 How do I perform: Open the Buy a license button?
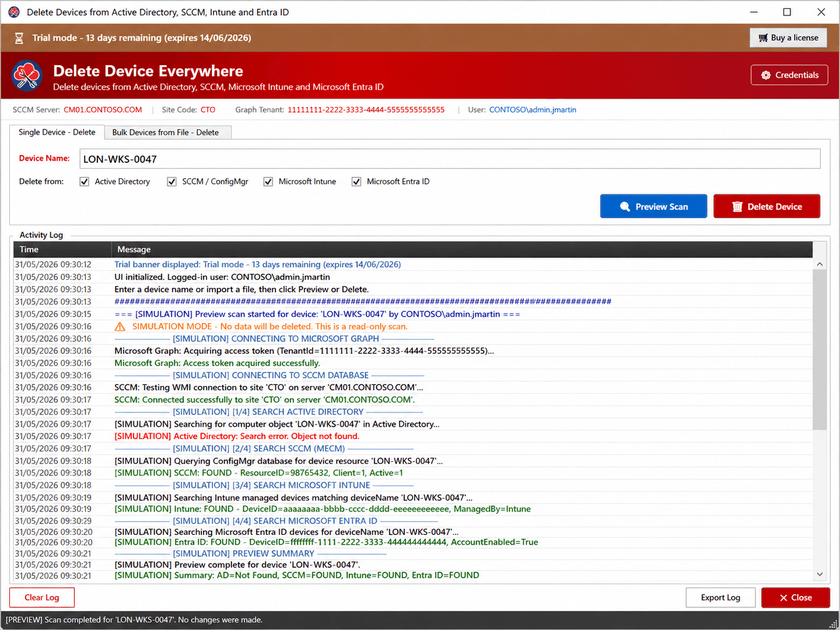pos(788,38)
